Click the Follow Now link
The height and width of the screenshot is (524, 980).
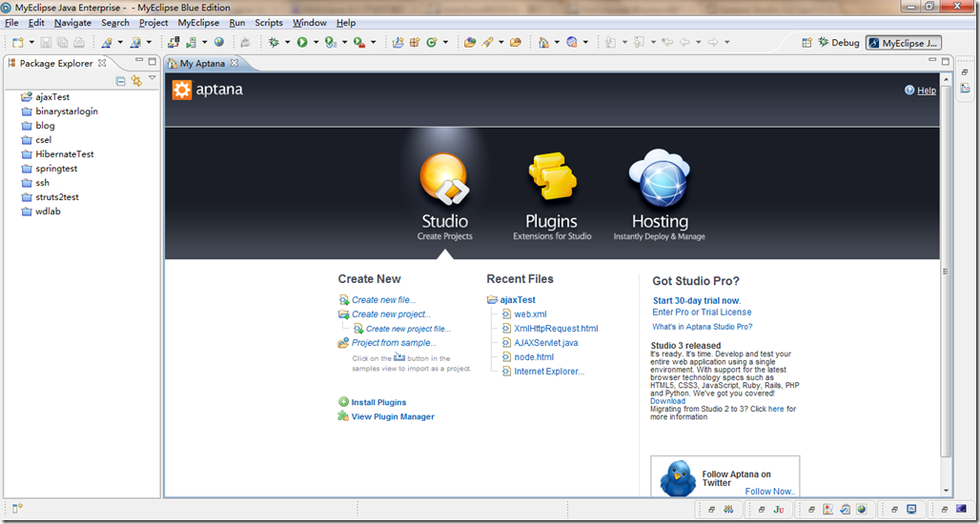(770, 492)
